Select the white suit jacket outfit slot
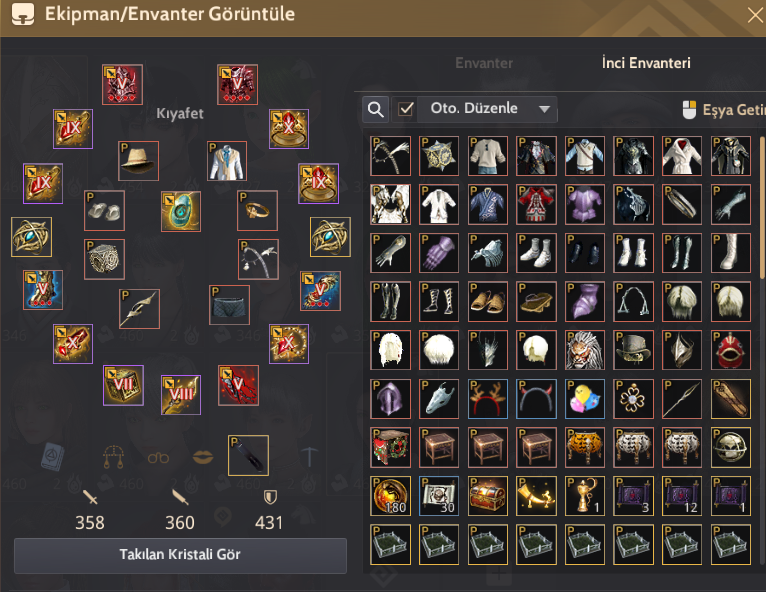The image size is (766, 592). (227, 161)
